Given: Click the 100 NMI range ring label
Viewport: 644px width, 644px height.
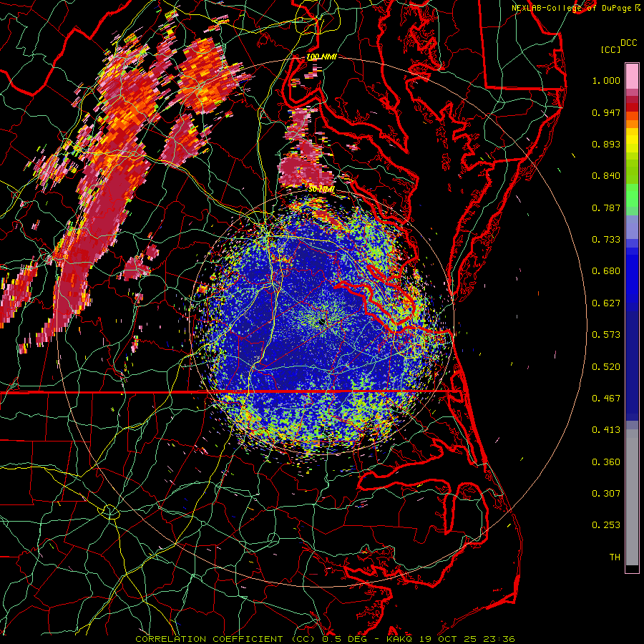Looking at the screenshot, I should [x=321, y=57].
